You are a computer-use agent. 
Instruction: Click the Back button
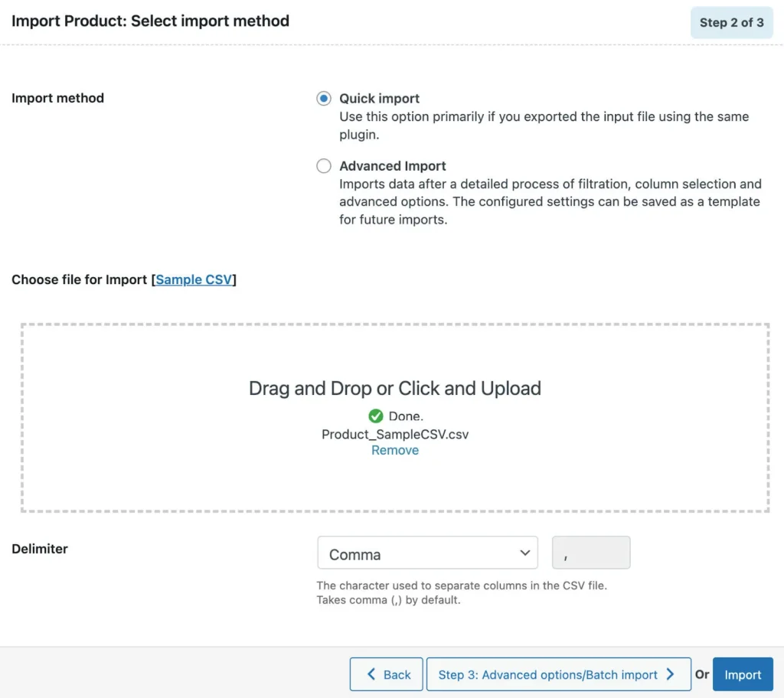pos(386,674)
